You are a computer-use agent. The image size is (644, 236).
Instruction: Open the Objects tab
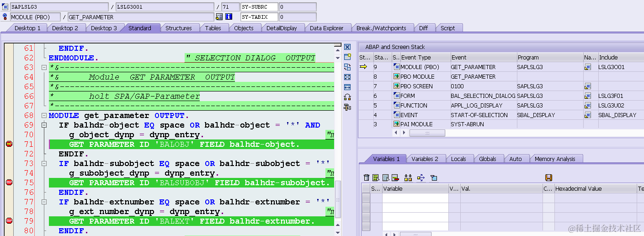pos(244,28)
